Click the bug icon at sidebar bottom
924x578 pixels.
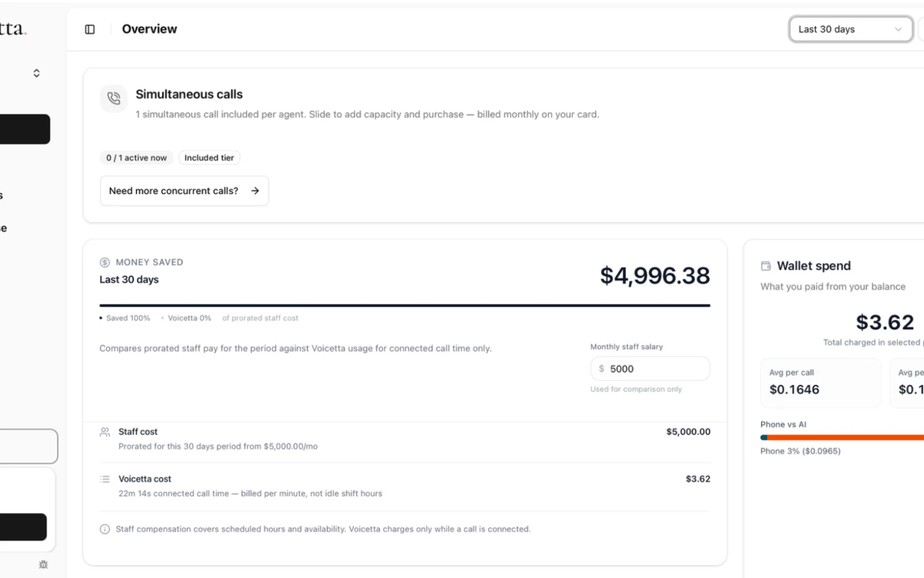(43, 565)
